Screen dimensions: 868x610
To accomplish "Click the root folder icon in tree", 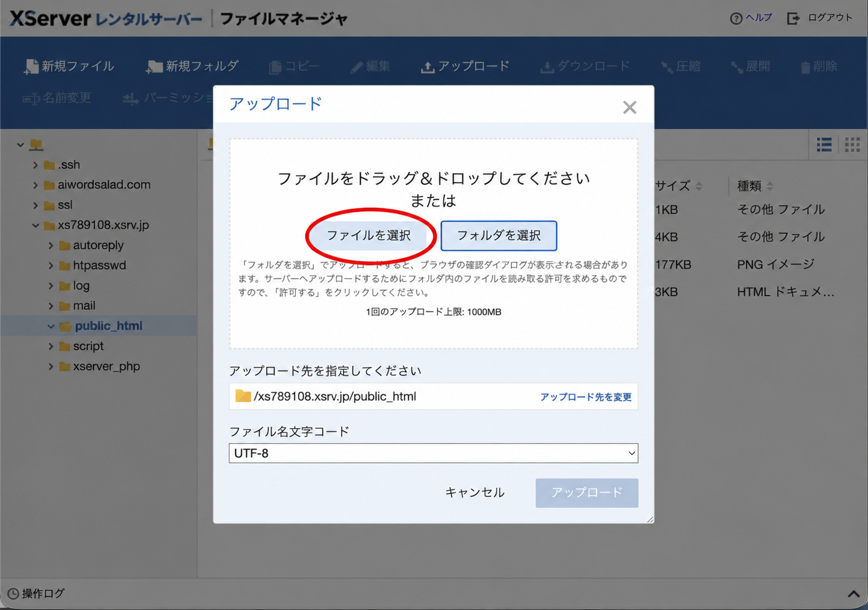I will coord(37,144).
